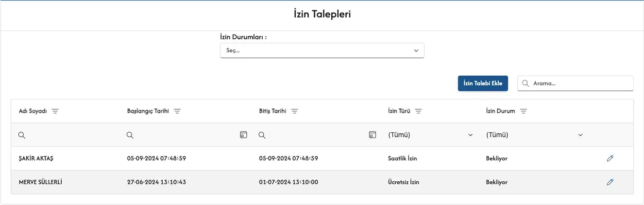Click search icon in Adı Soyadı filter
Image resolution: width=644 pixels, height=205 pixels.
21,135
